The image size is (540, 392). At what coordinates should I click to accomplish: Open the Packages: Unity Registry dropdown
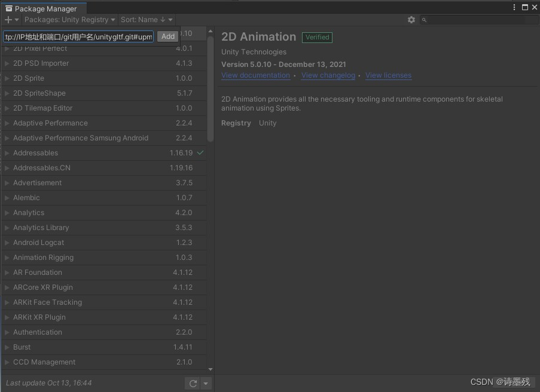pos(69,19)
